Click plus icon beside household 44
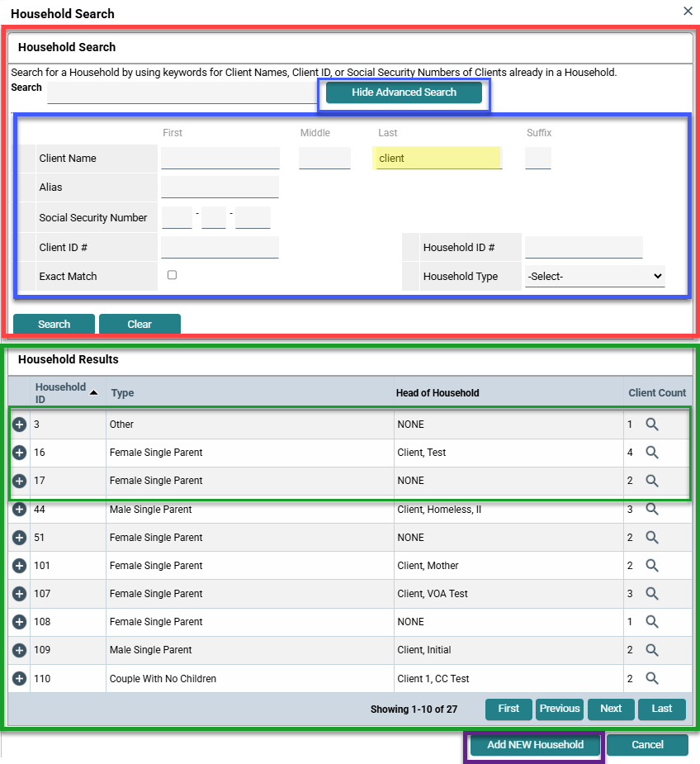The width and height of the screenshot is (700, 764). pos(20,510)
